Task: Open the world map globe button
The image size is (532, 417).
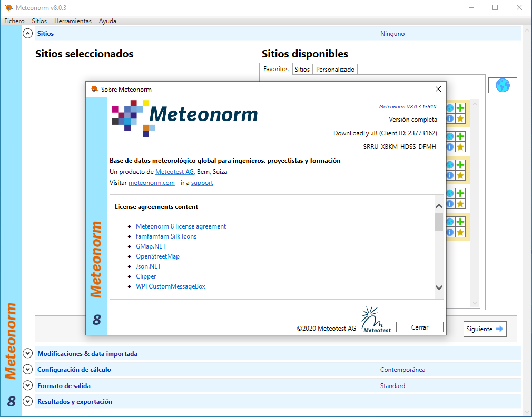Action: (502, 85)
